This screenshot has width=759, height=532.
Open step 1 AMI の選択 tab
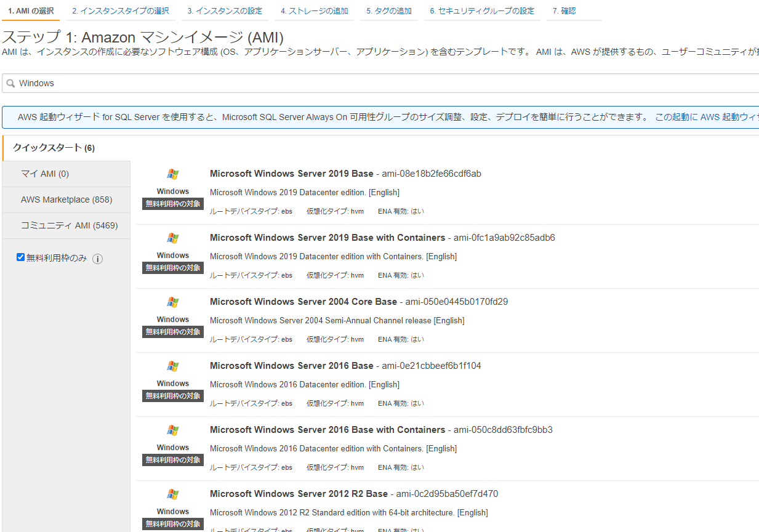(x=31, y=11)
